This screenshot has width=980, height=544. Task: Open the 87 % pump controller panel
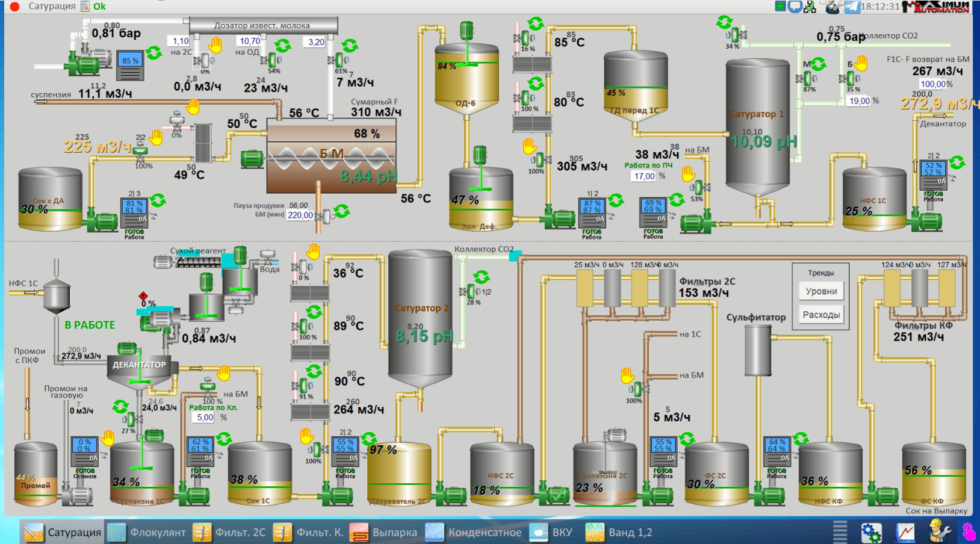click(592, 213)
